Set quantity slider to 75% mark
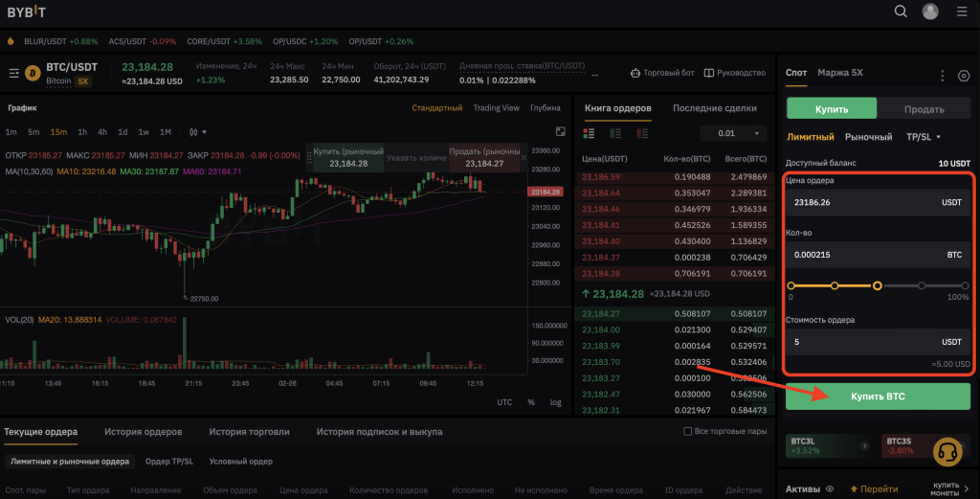The image size is (980, 499). [x=922, y=285]
